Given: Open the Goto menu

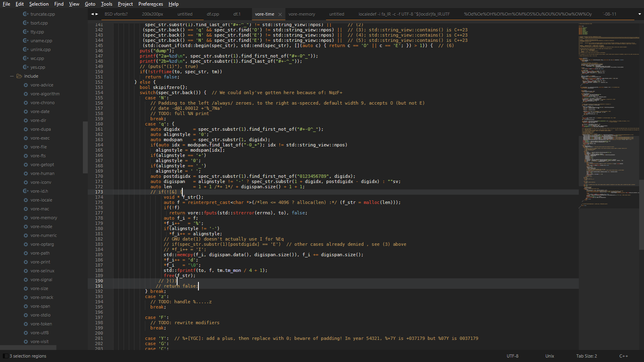Looking at the screenshot, I should pyautogui.click(x=90, y=4).
